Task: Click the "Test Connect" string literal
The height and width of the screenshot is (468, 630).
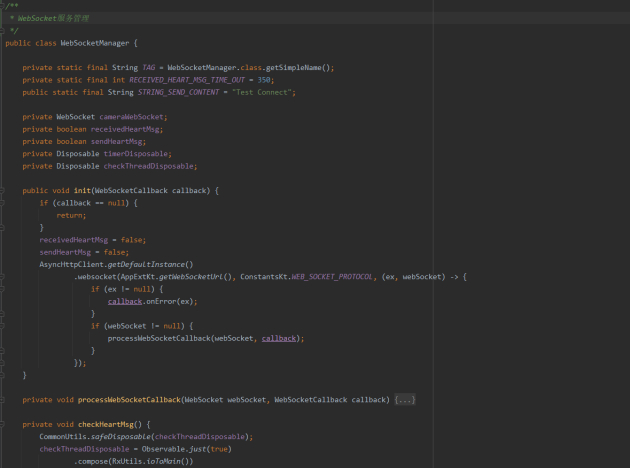Action: [x=263, y=92]
